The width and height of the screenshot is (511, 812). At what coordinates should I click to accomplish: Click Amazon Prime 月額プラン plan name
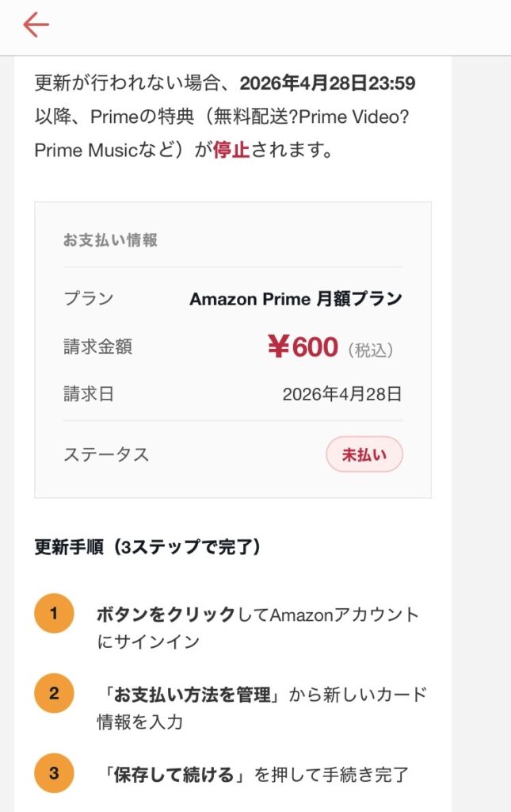coord(296,299)
